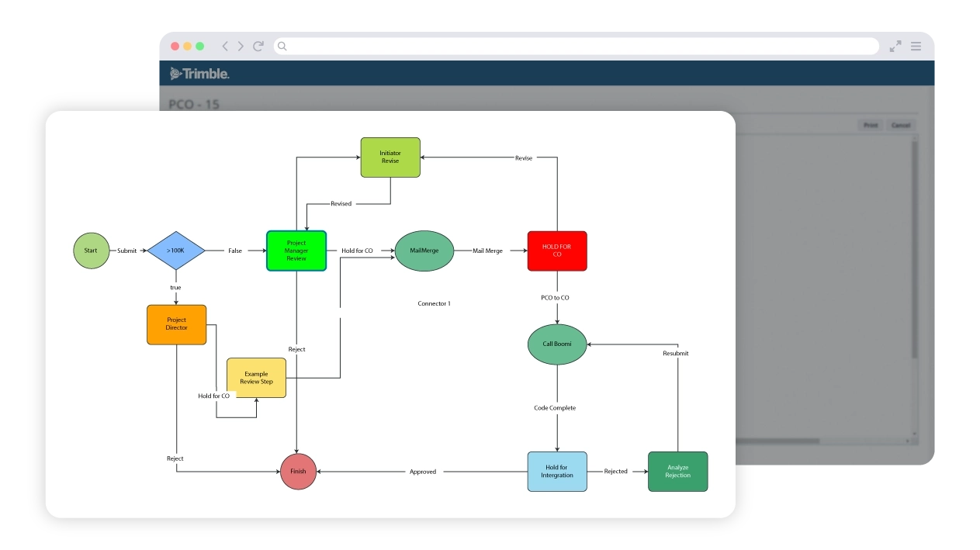
Task: Click the Trimble logo
Action: coord(200,74)
